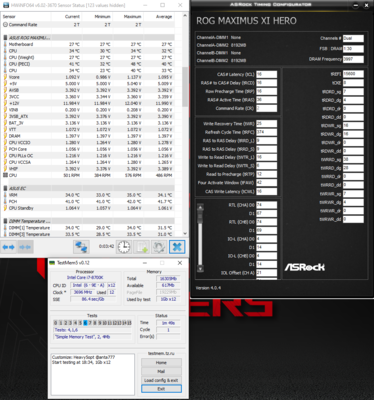Click the blue X close sensors icon
Screen dimensions: 374x400
pos(177,247)
